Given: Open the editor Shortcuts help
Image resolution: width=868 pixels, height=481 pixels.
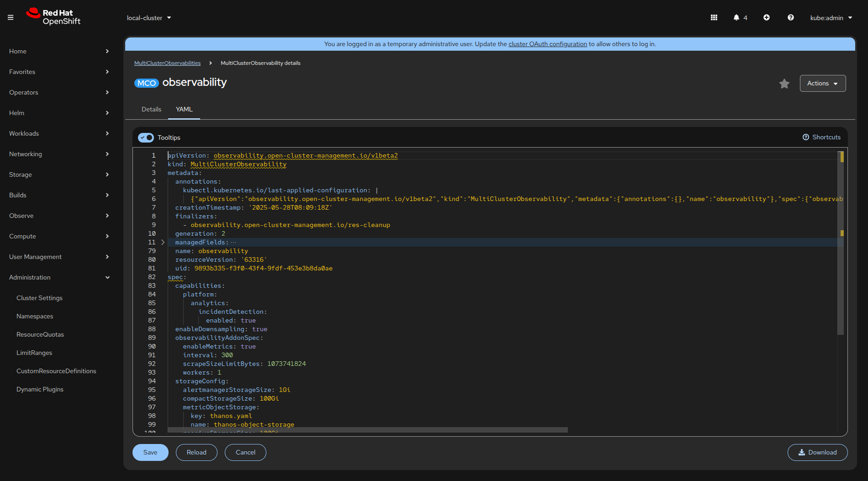Looking at the screenshot, I should pyautogui.click(x=822, y=137).
